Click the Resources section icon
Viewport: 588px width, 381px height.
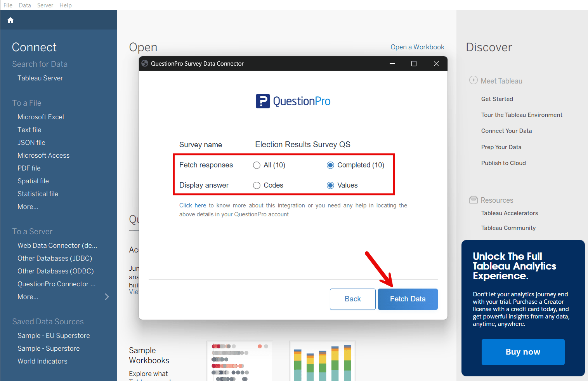474,200
